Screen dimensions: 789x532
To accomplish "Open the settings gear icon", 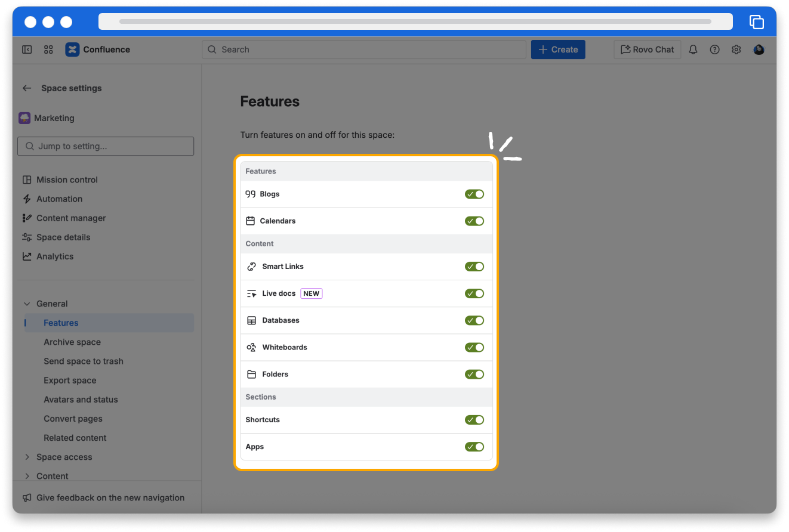I will 736,50.
